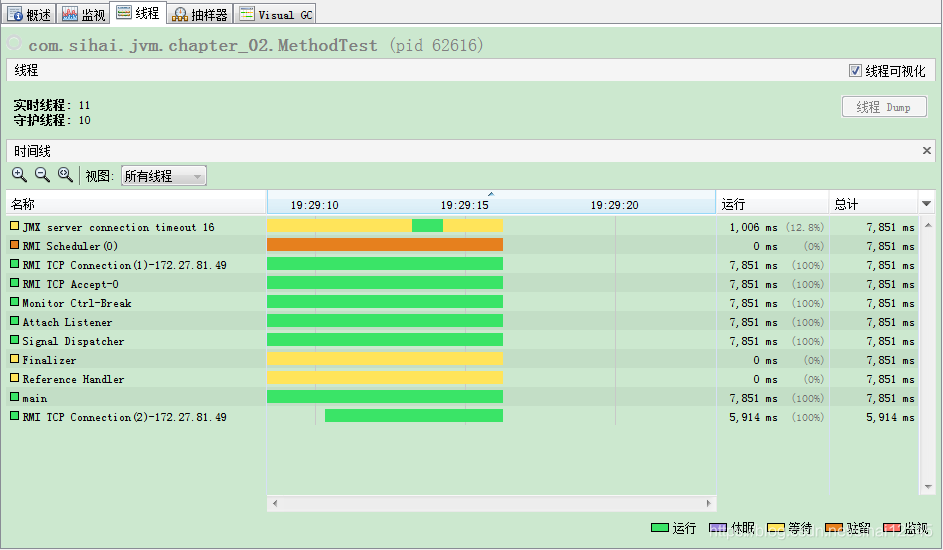Click the RMI Scheduler(0) orange state icon
This screenshot has height=550, width=943.
point(14,245)
